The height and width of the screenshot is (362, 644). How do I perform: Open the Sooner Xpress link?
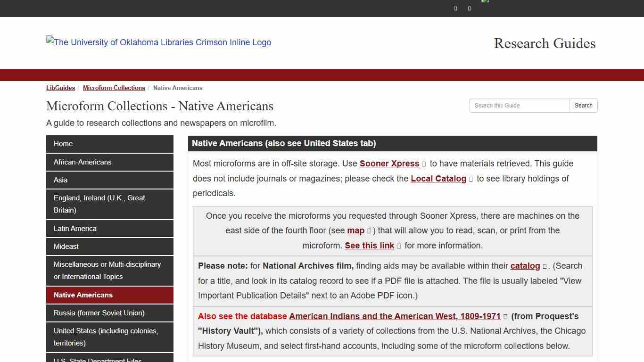389,164
